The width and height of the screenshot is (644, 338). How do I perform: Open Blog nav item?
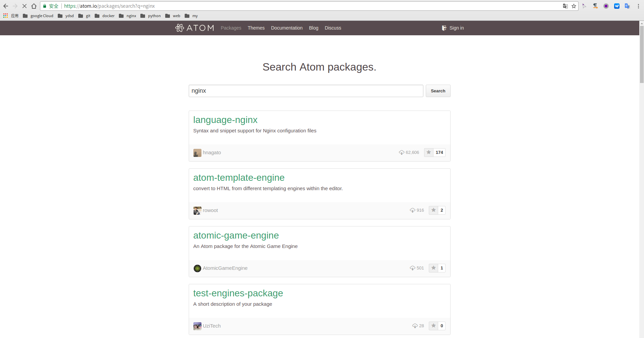(314, 28)
